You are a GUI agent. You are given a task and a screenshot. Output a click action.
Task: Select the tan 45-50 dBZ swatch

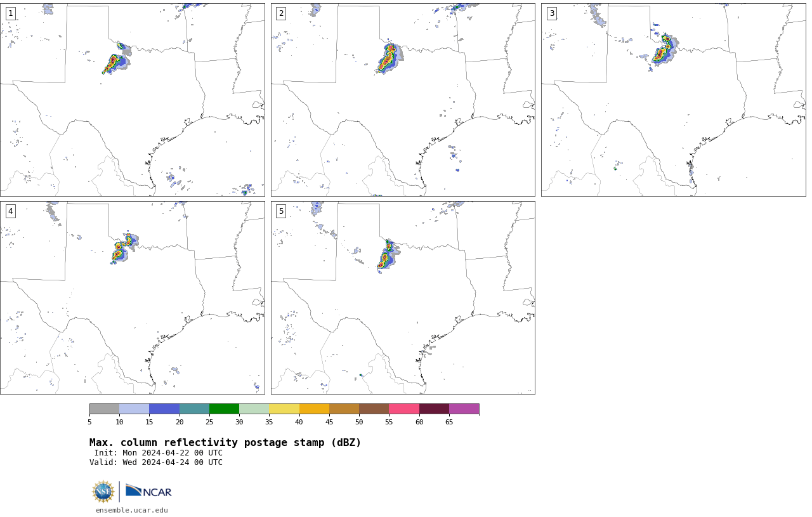coord(344,409)
